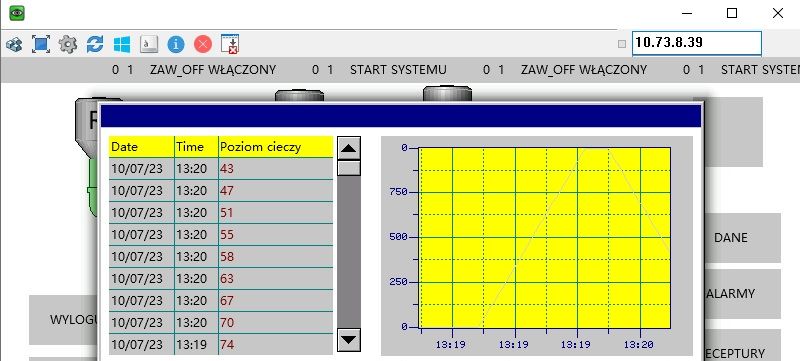
Task: Tick the small checkbox beside the IP address
Action: coord(622,44)
